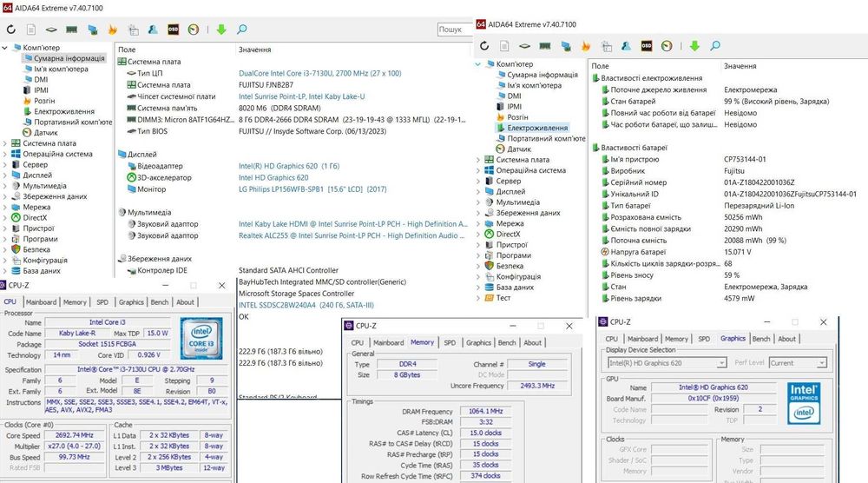
Task: Open Display Device Selection dropdown in CPU-Z Graphics
Action: tap(667, 363)
